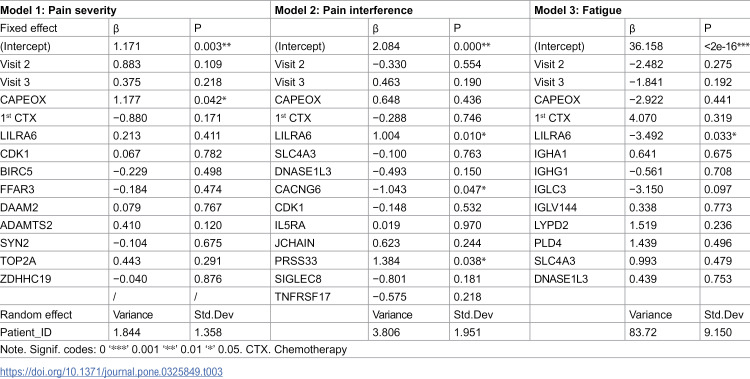Select the Fatigue intercept value 36.158
The width and height of the screenshot is (750, 379).
point(645,46)
